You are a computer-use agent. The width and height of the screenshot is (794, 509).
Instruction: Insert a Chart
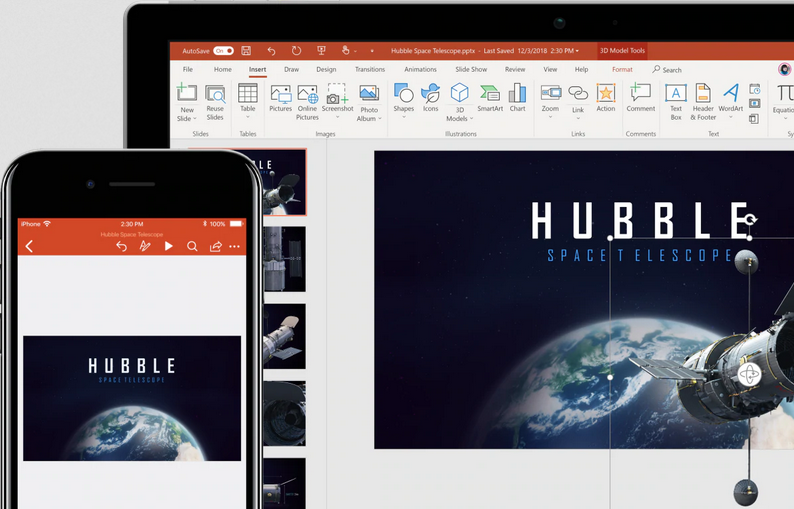tap(517, 98)
